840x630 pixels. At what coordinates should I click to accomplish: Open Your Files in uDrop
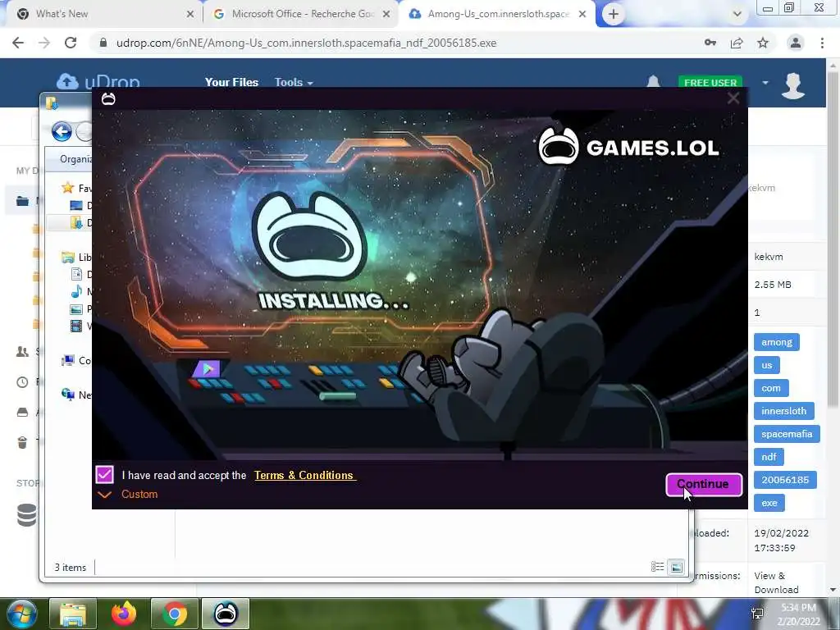tap(231, 82)
